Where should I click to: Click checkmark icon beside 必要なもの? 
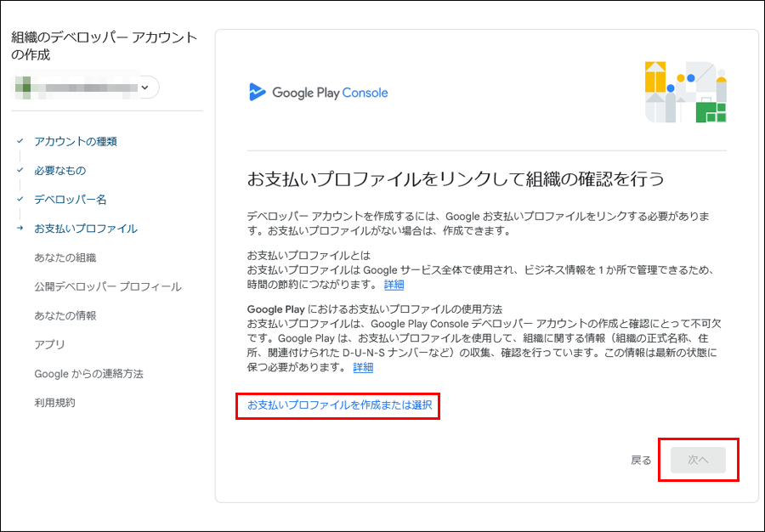[x=20, y=170]
